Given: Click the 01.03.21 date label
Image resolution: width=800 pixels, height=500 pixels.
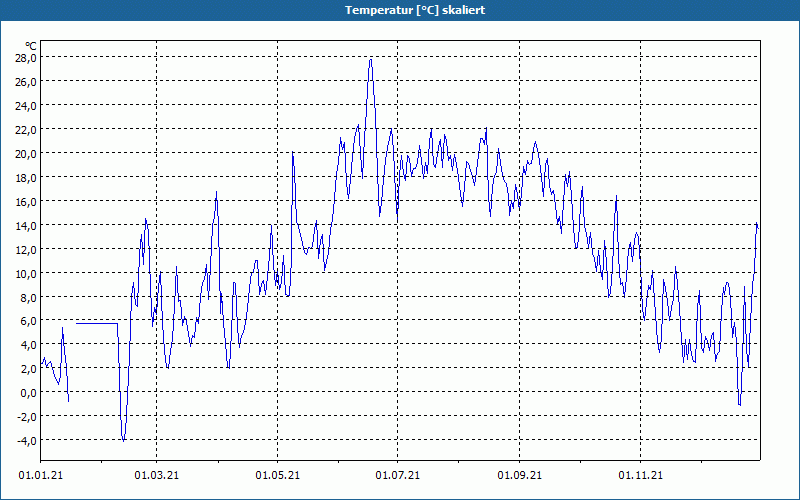Looking at the screenshot, I should 157,476.
